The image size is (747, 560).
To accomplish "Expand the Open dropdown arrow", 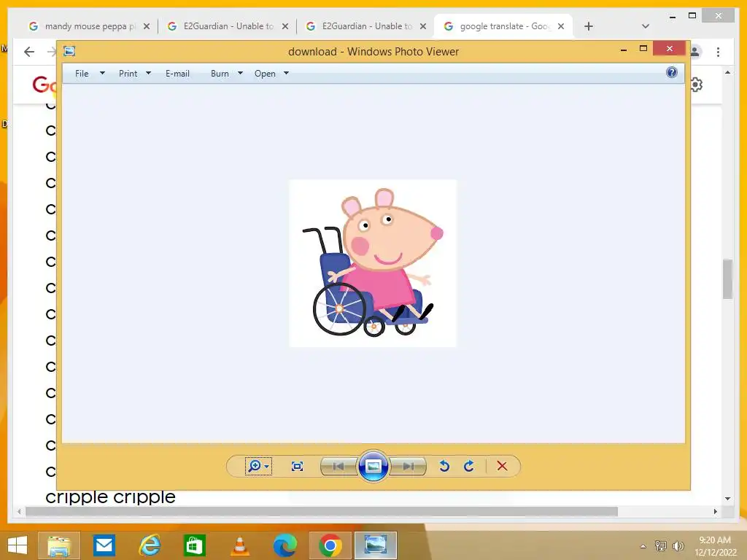I will click(x=286, y=74).
